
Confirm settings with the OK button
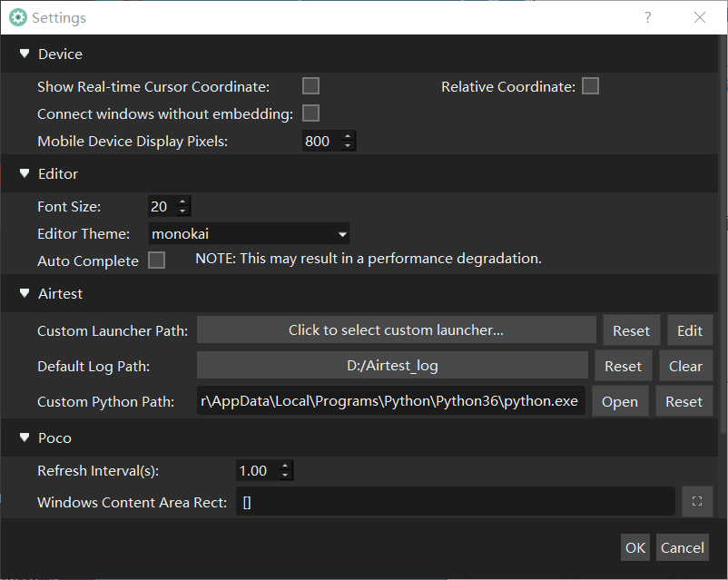[635, 547]
